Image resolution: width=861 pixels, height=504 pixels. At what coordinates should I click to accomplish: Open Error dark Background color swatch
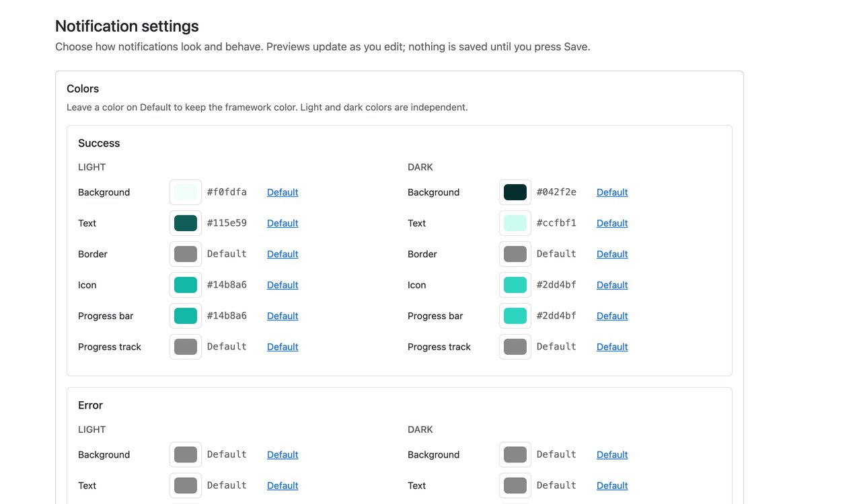tap(515, 454)
